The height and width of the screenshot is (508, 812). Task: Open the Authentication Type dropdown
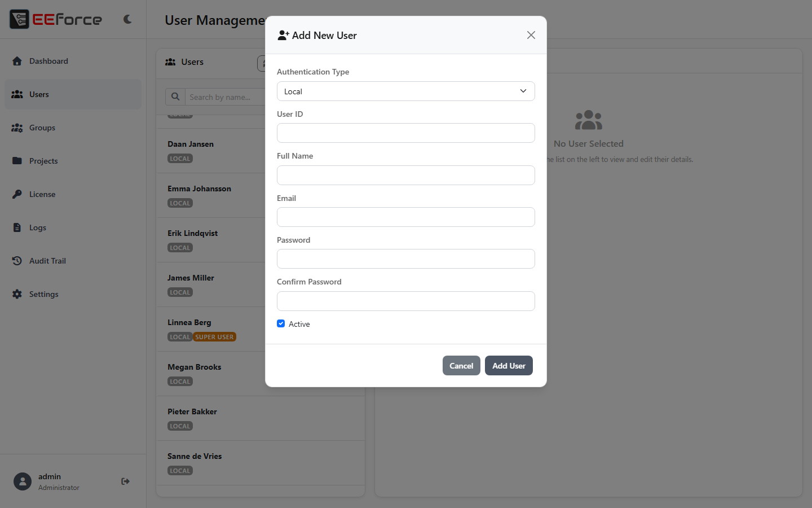406,91
